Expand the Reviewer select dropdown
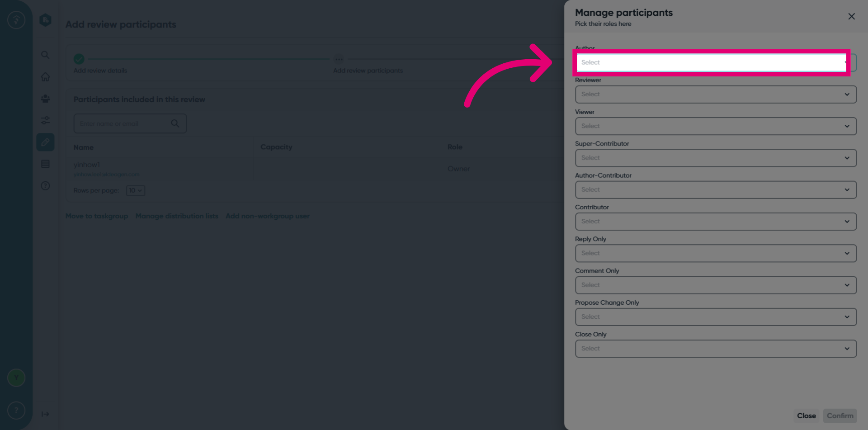The width and height of the screenshot is (868, 430). (716, 95)
